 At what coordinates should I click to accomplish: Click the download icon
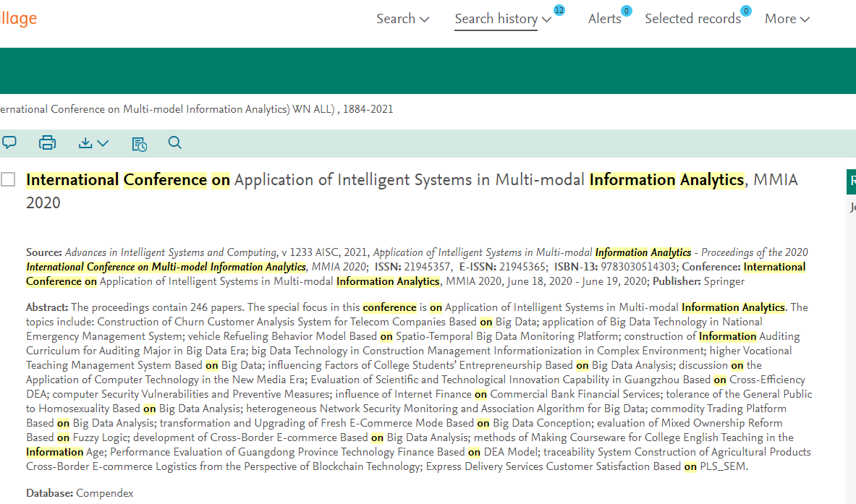click(85, 143)
